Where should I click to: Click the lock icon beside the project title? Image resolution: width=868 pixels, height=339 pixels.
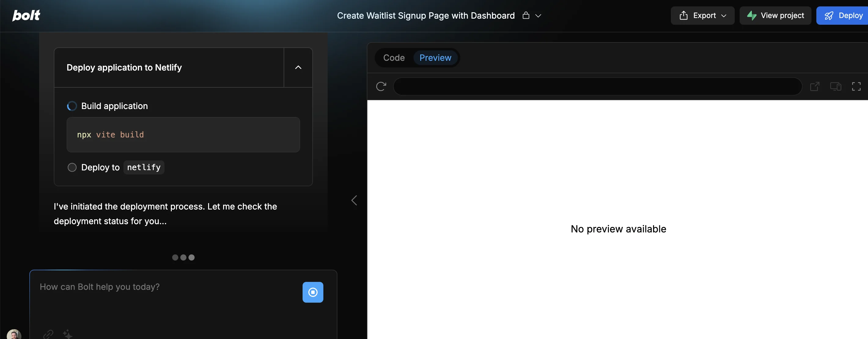click(526, 16)
